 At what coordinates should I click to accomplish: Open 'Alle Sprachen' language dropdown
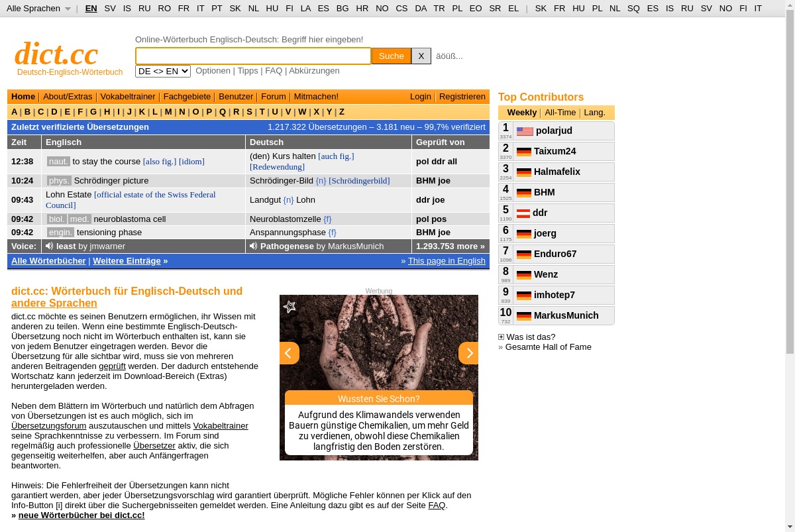tap(38, 9)
